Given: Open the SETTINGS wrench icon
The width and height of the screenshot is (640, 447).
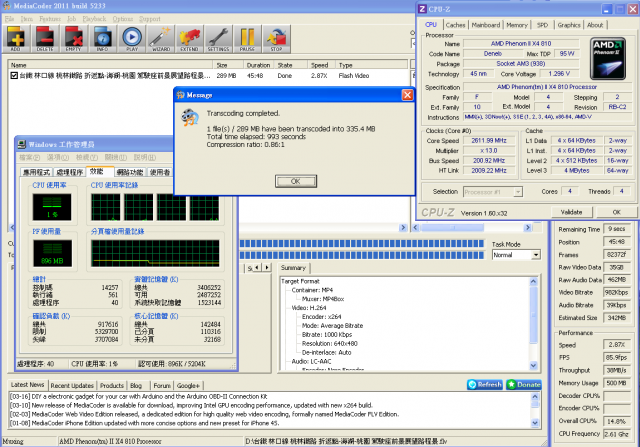Looking at the screenshot, I should [x=218, y=39].
